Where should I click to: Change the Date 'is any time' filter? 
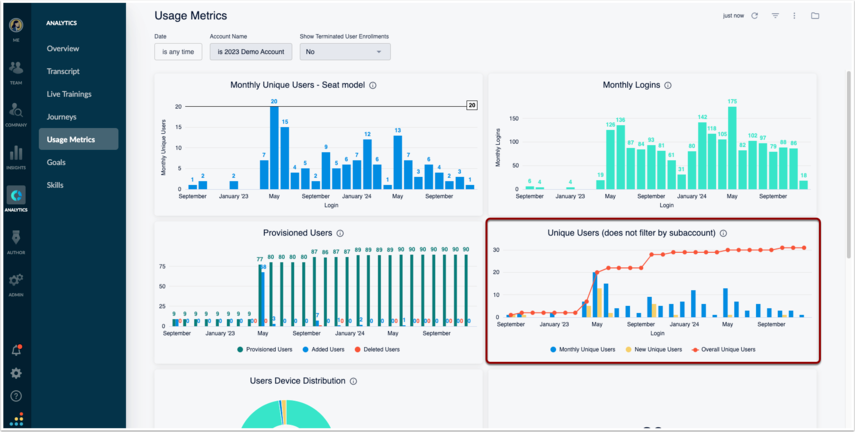(x=178, y=52)
